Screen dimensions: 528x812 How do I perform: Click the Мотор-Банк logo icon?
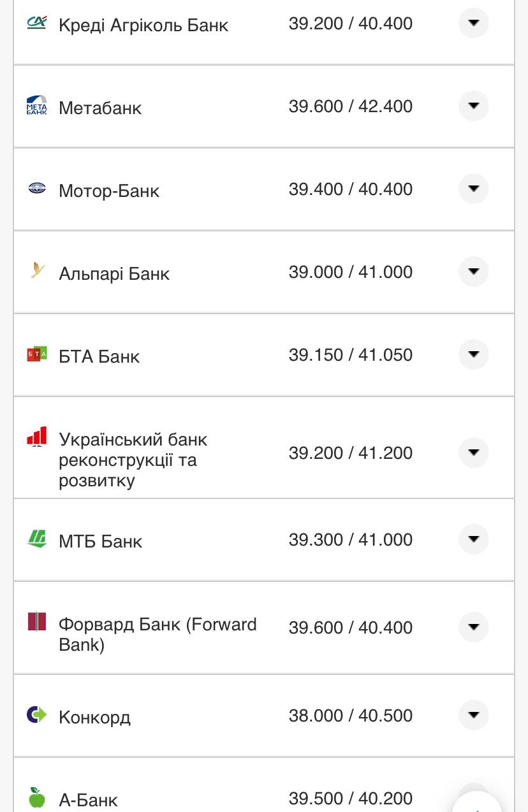[x=36, y=188]
